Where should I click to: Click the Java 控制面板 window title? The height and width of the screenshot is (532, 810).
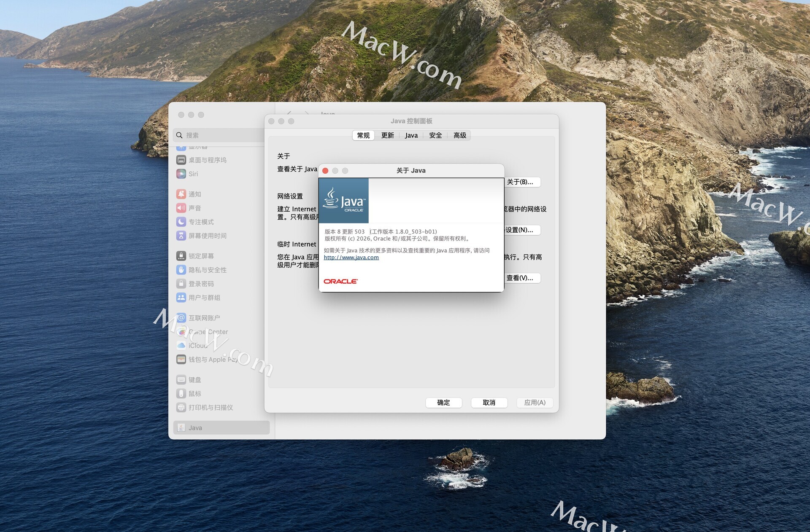coord(411,121)
